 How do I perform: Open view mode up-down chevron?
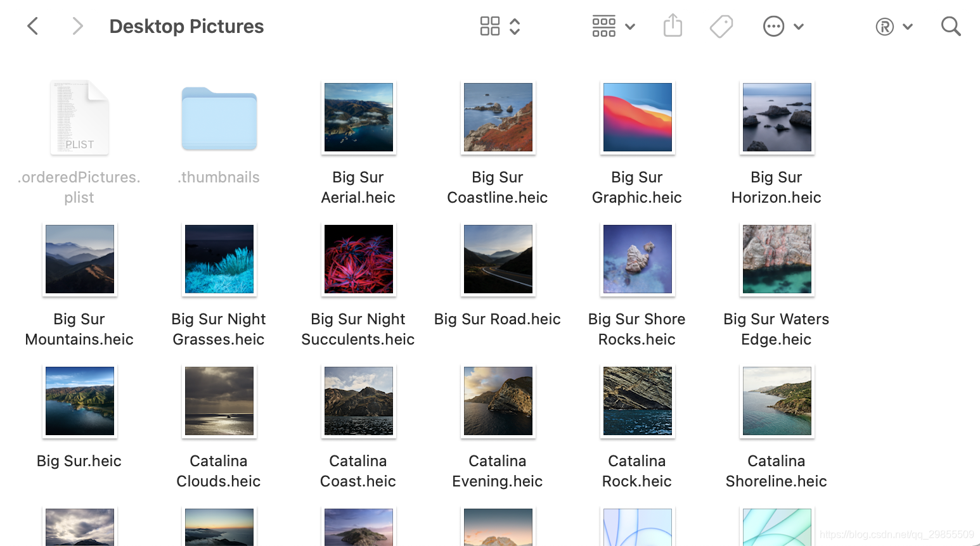coord(515,27)
